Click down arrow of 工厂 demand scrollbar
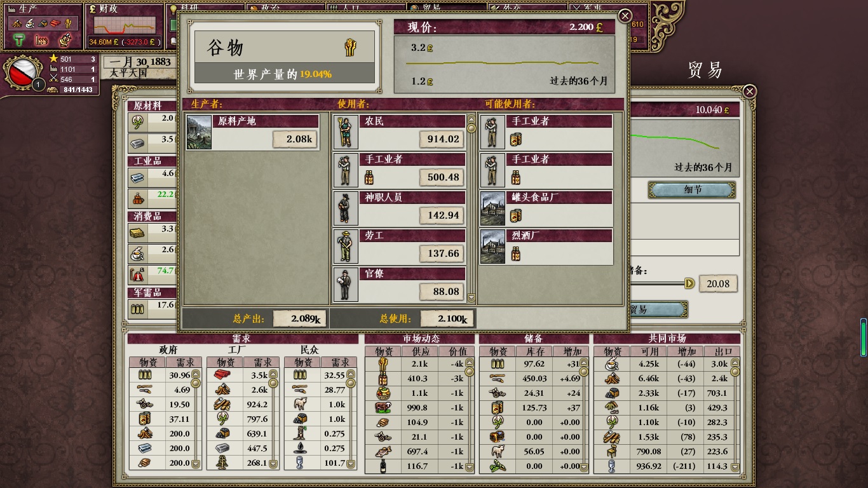This screenshot has width=868, height=488. [x=273, y=464]
